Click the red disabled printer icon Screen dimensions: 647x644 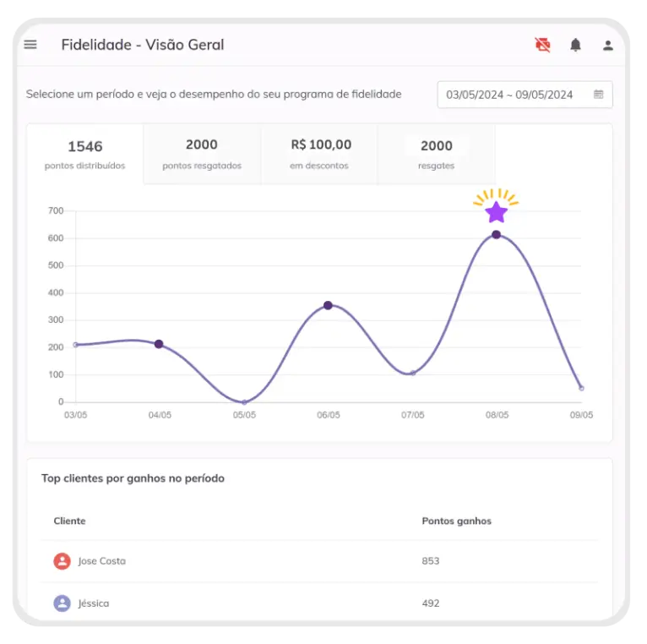[542, 45]
